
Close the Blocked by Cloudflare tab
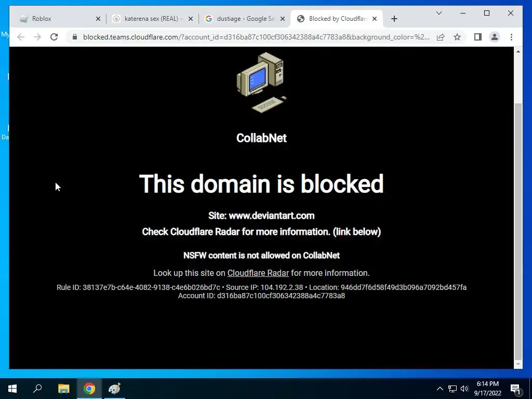tap(375, 19)
